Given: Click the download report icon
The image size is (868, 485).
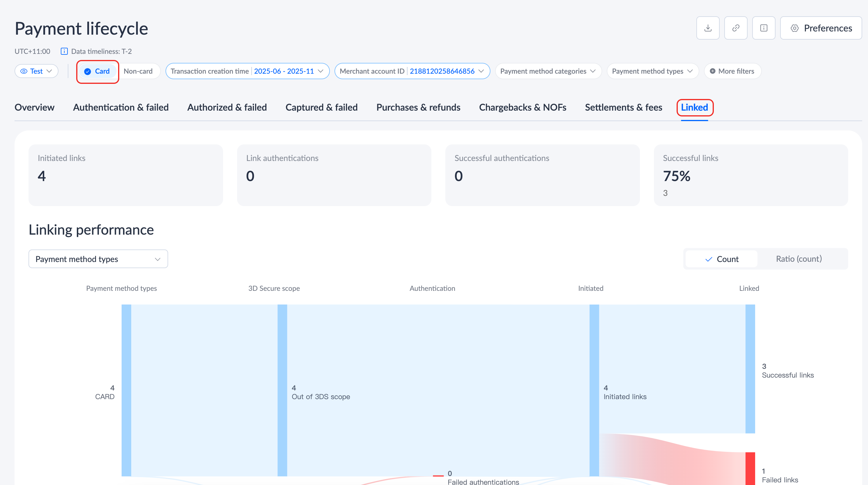Looking at the screenshot, I should (x=708, y=28).
